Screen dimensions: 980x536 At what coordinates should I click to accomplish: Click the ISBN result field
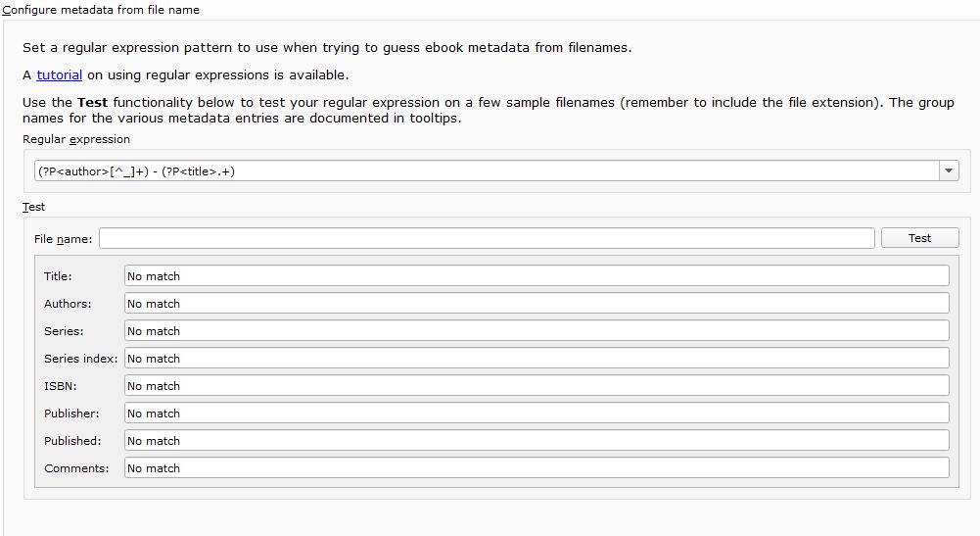coord(537,386)
